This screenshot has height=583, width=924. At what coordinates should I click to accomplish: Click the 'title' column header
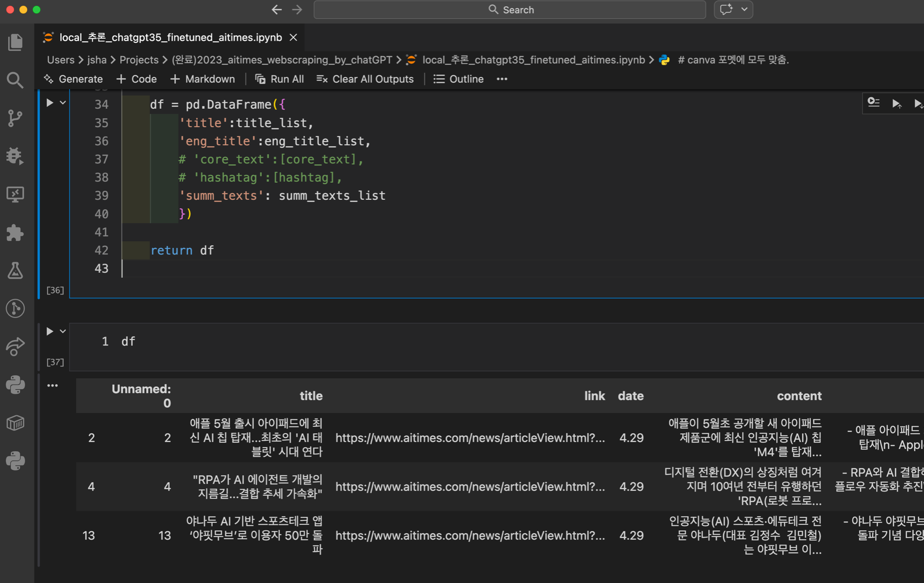311,396
